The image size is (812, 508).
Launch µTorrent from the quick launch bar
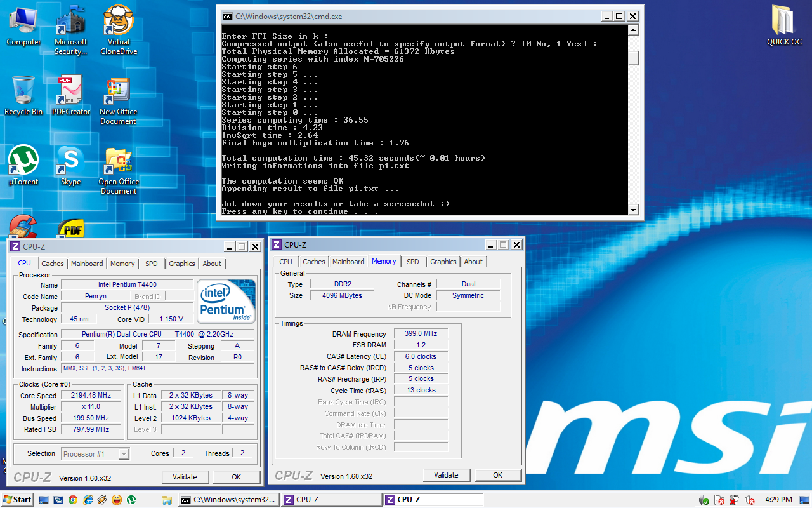pyautogui.click(x=131, y=500)
